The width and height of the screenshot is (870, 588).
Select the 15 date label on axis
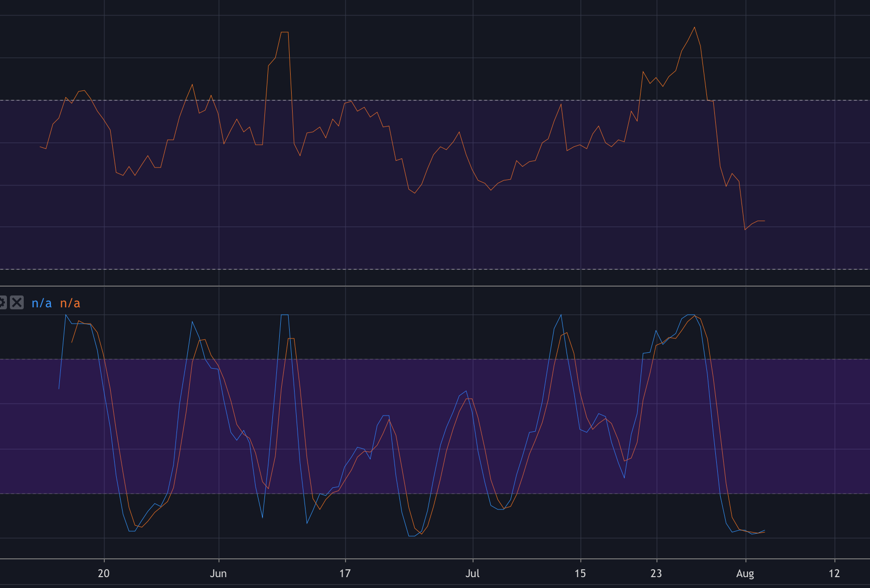point(580,573)
